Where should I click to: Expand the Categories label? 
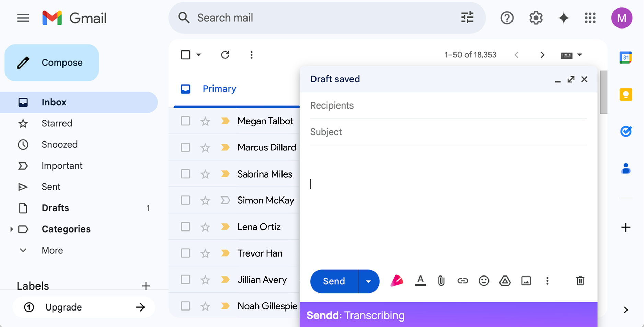click(x=11, y=229)
